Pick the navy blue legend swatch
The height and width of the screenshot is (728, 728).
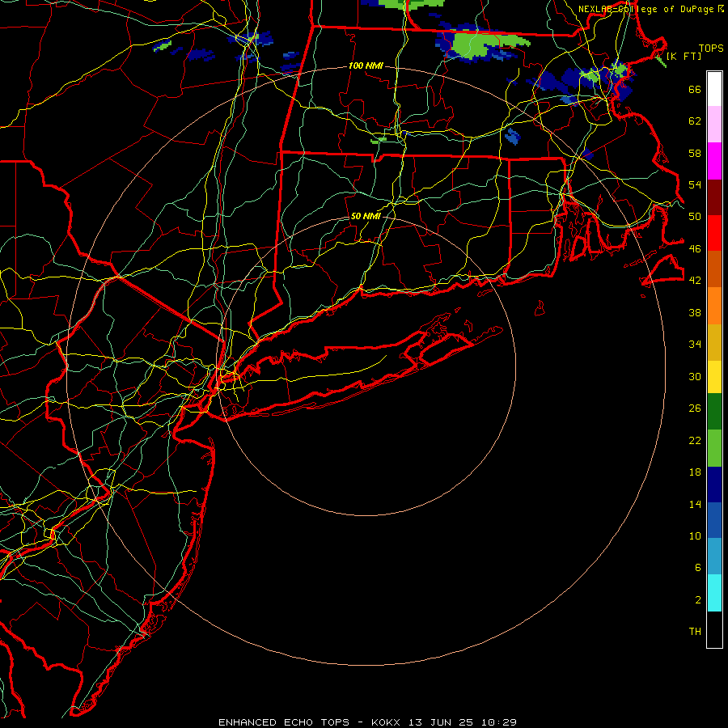[714, 485]
